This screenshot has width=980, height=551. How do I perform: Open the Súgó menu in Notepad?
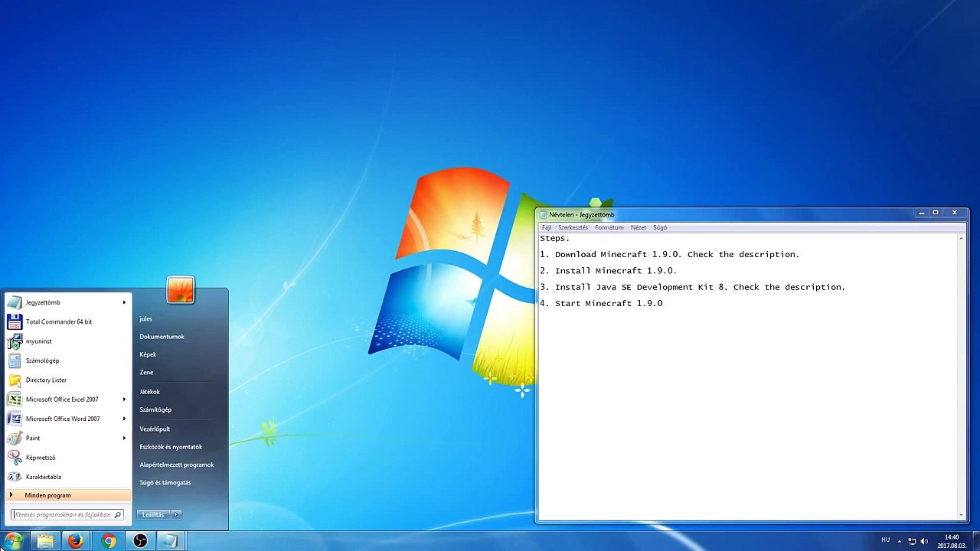[x=660, y=227]
